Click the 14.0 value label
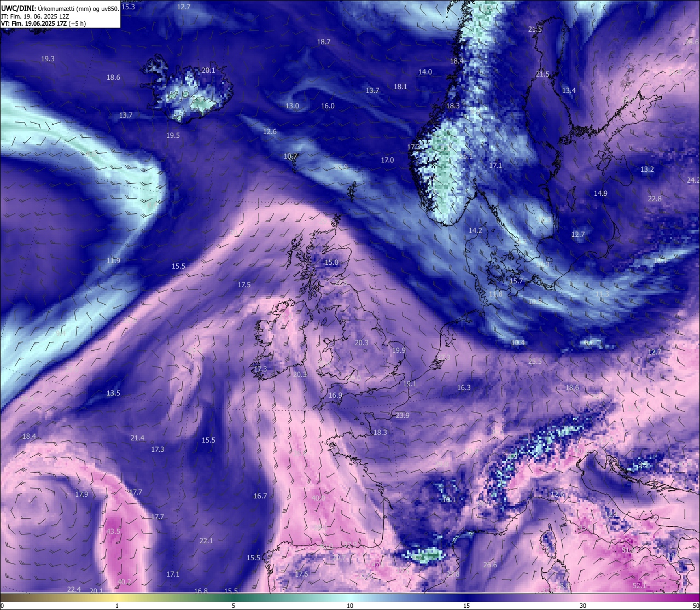The width and height of the screenshot is (700, 610). click(x=425, y=72)
